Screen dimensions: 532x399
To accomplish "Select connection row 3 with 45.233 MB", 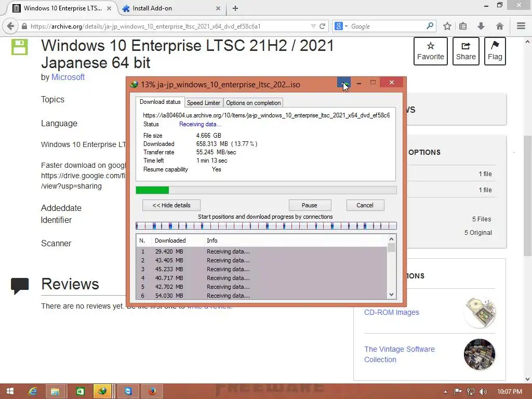I will point(261,269).
